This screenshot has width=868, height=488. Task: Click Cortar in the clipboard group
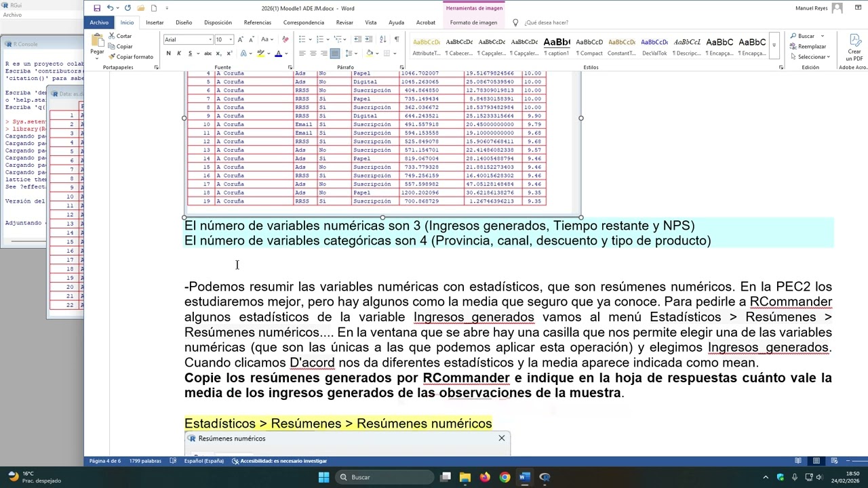click(x=120, y=36)
